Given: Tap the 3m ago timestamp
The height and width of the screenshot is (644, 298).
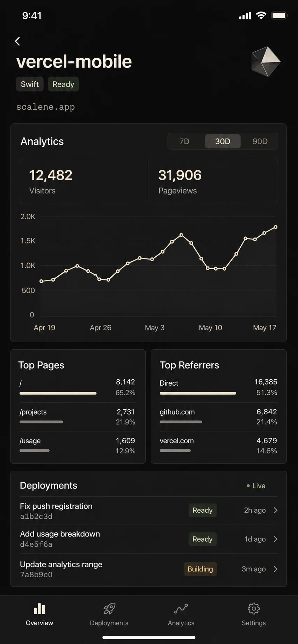Looking at the screenshot, I should point(254,569).
